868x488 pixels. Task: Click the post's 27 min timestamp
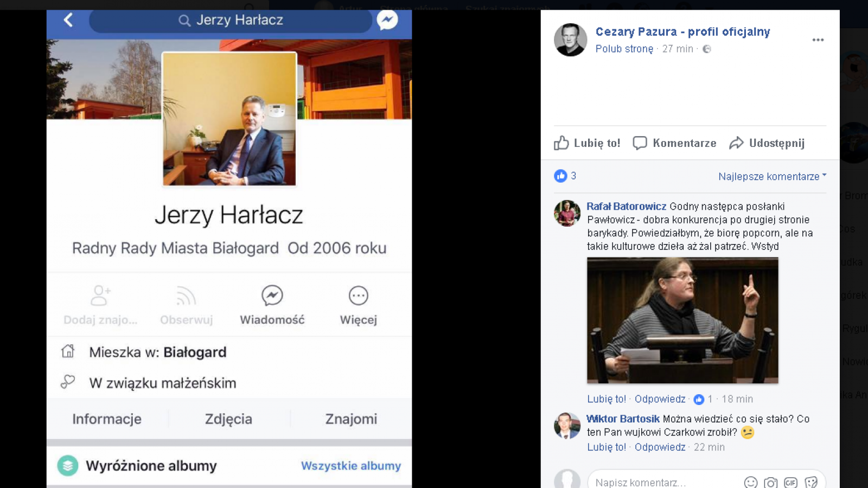click(678, 49)
